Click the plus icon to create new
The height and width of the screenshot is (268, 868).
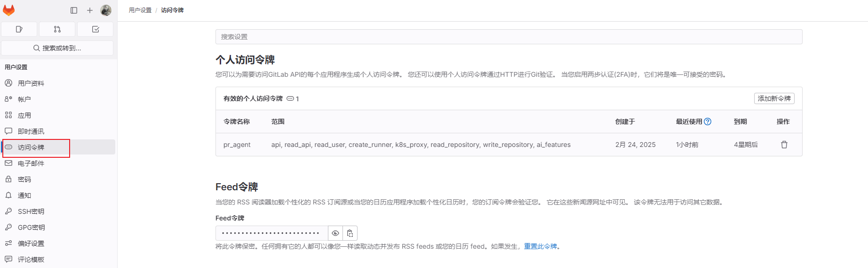90,10
